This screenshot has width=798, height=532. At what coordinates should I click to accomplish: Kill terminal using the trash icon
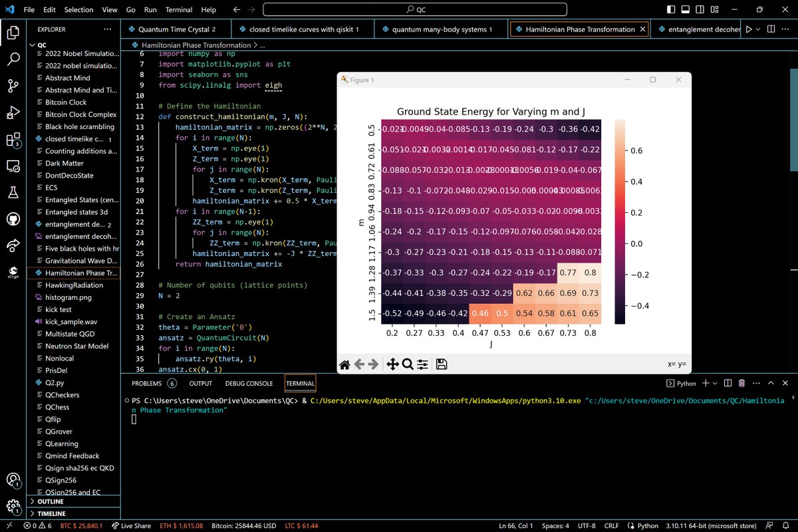[741, 383]
